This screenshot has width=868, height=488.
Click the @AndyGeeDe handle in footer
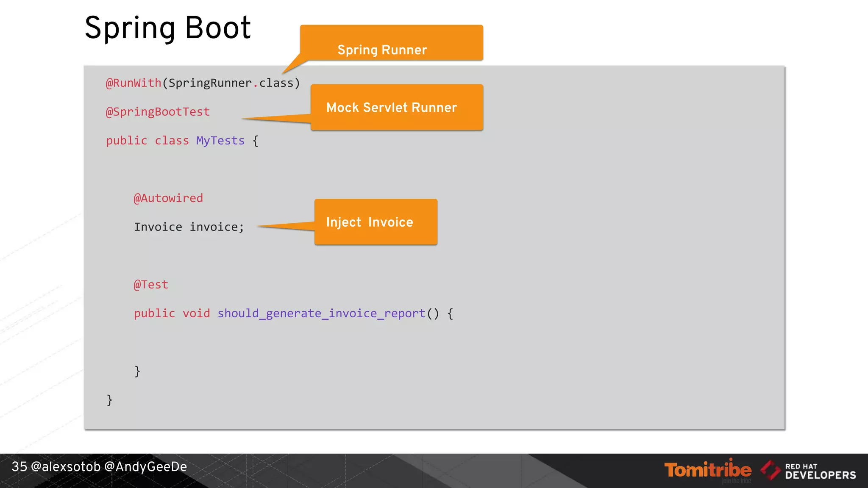tap(145, 467)
